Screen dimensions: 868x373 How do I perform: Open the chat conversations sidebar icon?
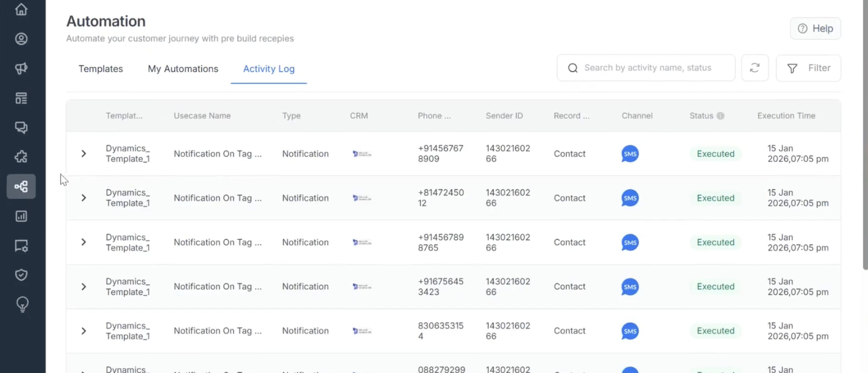tap(21, 128)
